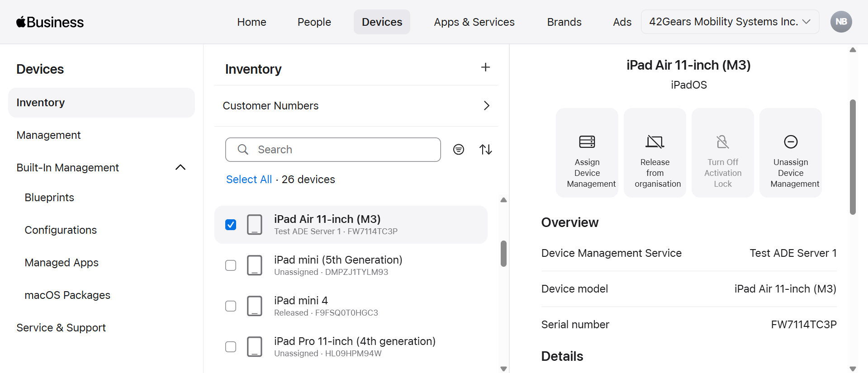Screen dimensions: 868x373
Task: Expand Customer Numbers with the chevron
Action: (486, 106)
